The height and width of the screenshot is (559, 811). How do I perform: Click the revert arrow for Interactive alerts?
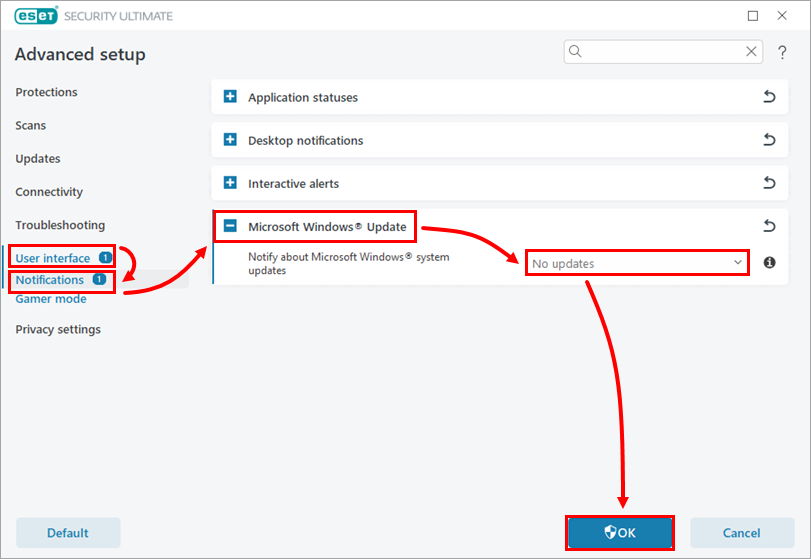(769, 184)
